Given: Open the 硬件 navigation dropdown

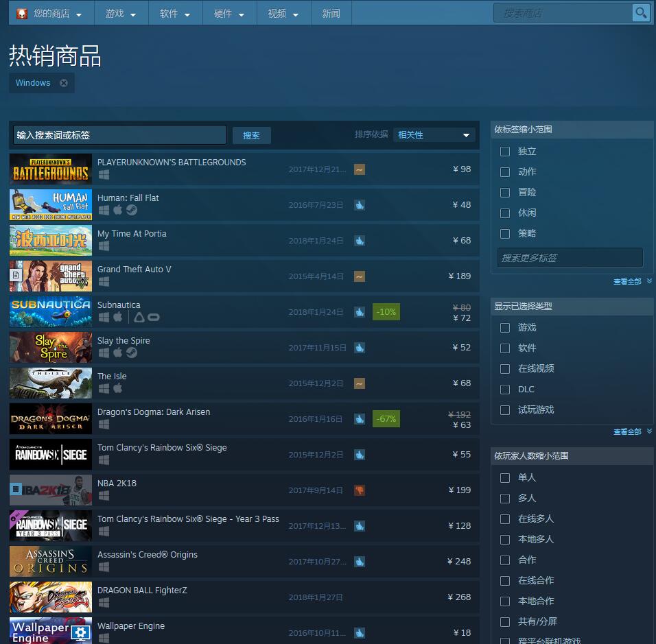Looking at the screenshot, I should click(x=229, y=14).
